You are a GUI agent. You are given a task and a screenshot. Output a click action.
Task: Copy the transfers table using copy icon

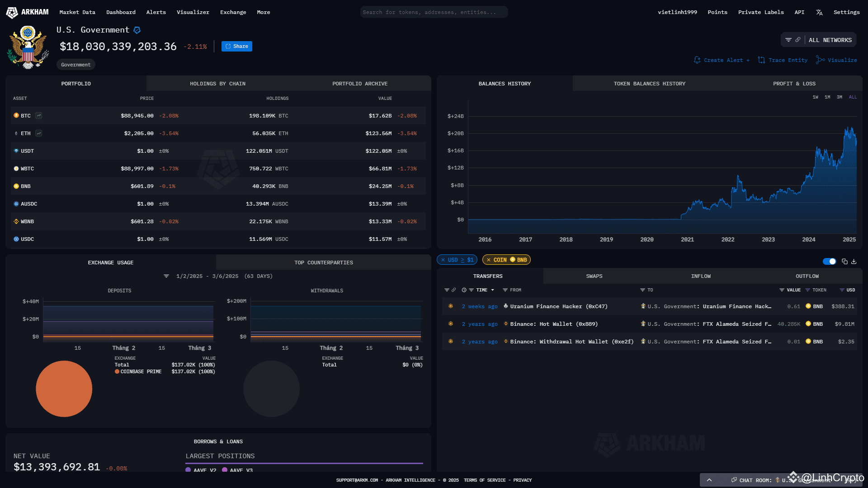(x=844, y=262)
